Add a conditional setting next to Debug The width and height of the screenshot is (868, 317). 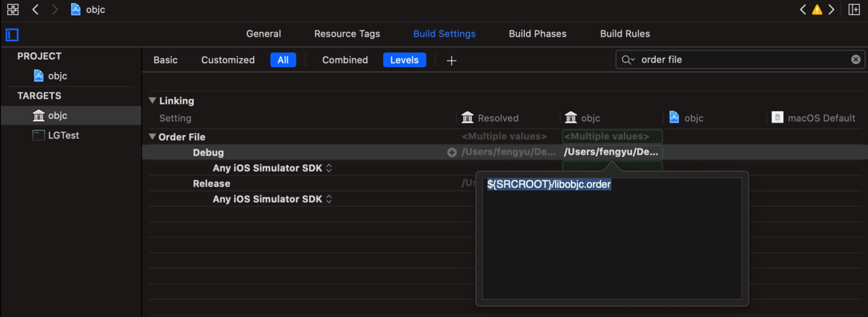point(452,153)
